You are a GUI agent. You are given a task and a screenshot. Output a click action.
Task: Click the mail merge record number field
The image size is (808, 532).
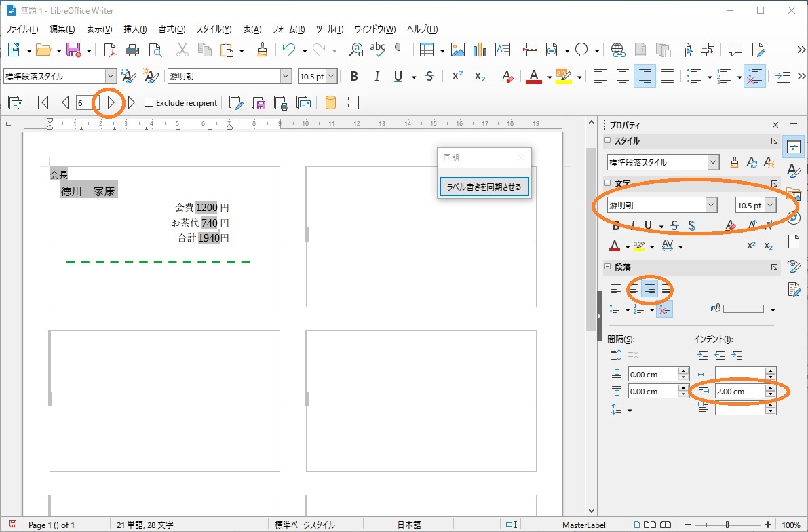[86, 103]
